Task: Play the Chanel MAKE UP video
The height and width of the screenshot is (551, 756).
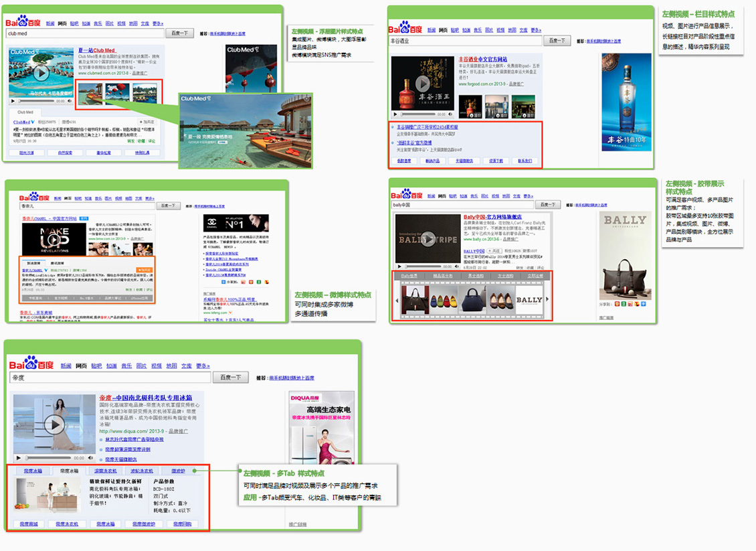Action: pyautogui.click(x=54, y=240)
